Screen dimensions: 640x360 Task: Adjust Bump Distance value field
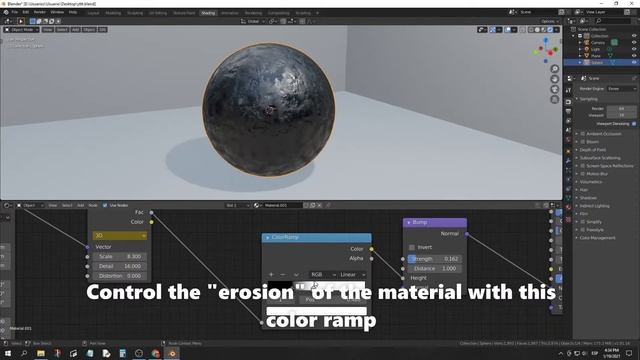[435, 269]
